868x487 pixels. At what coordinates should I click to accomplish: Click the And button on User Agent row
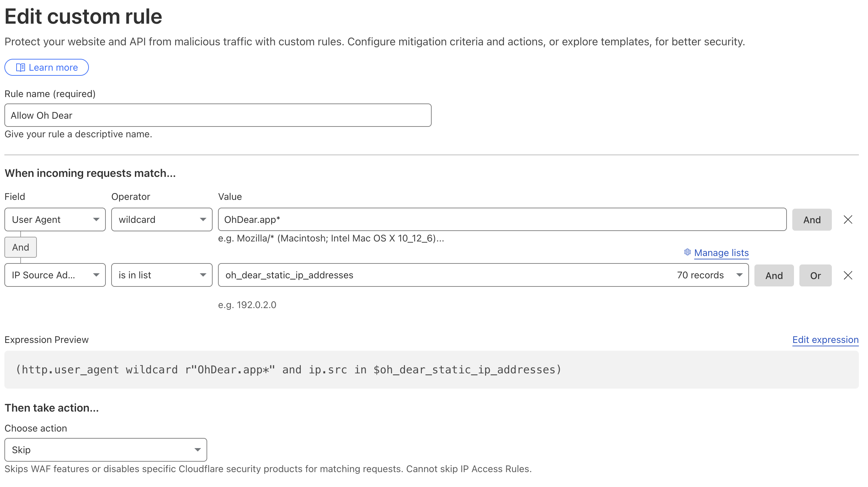tap(812, 220)
